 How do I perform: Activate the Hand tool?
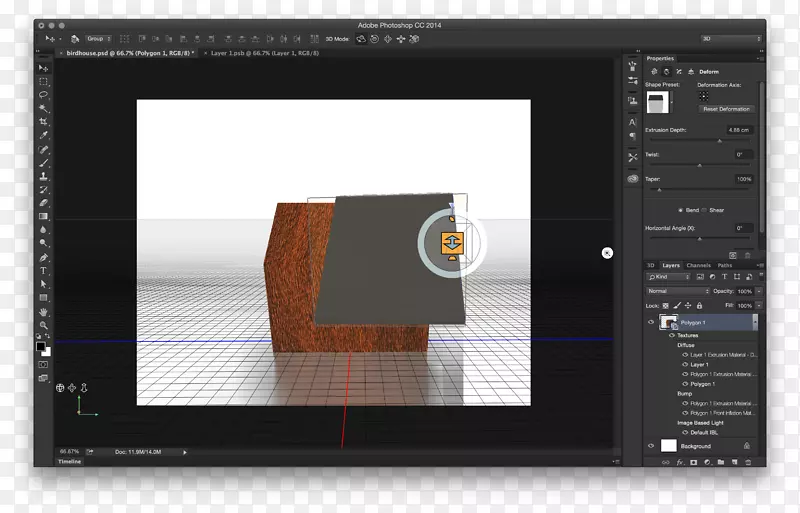(x=44, y=312)
